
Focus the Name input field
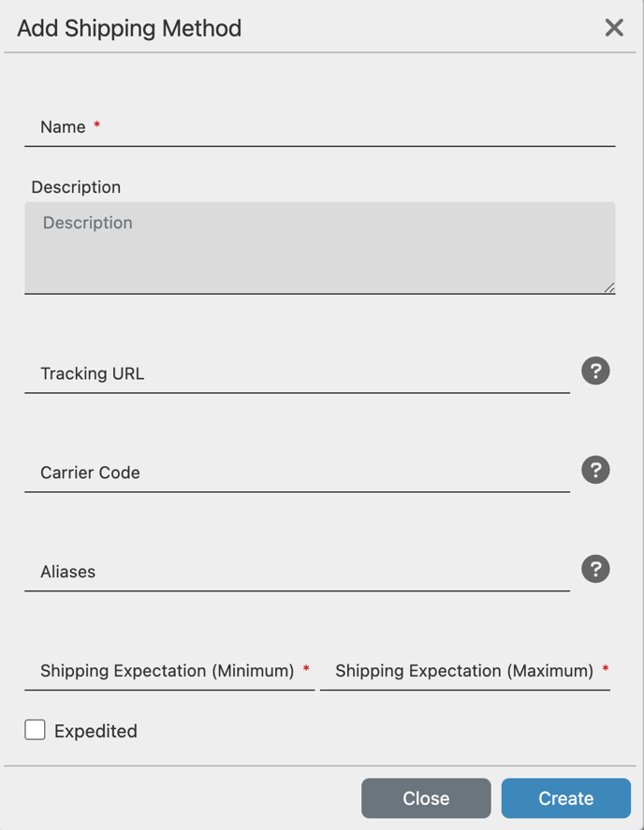(320, 127)
